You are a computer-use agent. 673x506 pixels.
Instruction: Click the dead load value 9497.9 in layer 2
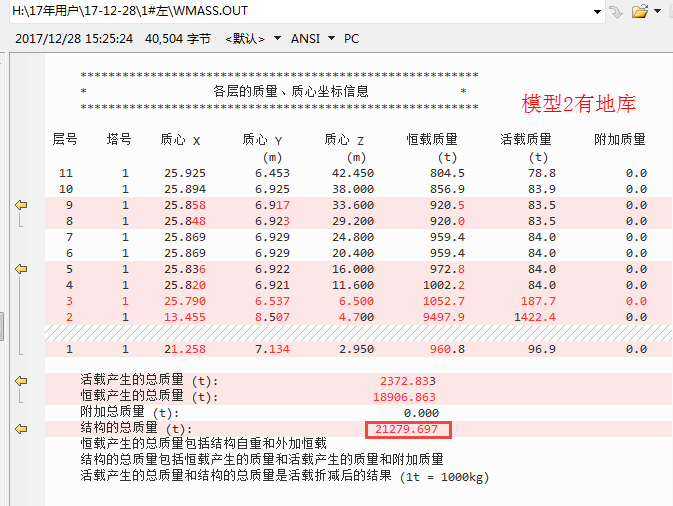(x=444, y=317)
